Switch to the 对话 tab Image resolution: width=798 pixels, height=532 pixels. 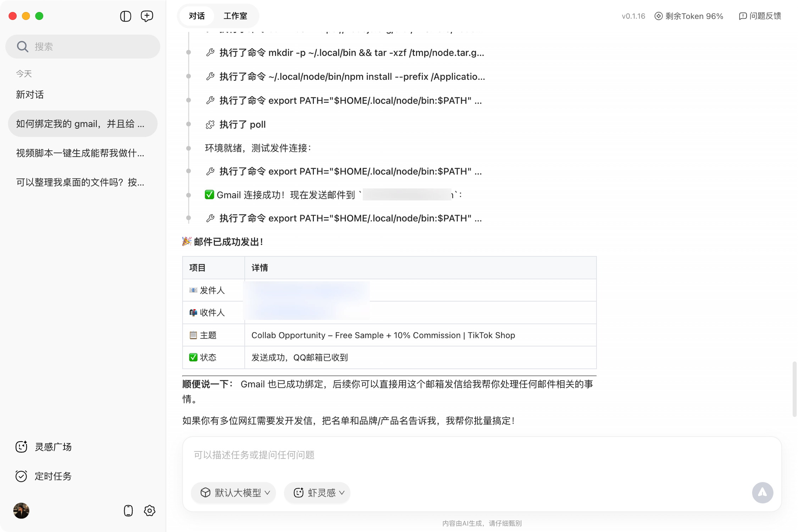[x=197, y=16]
